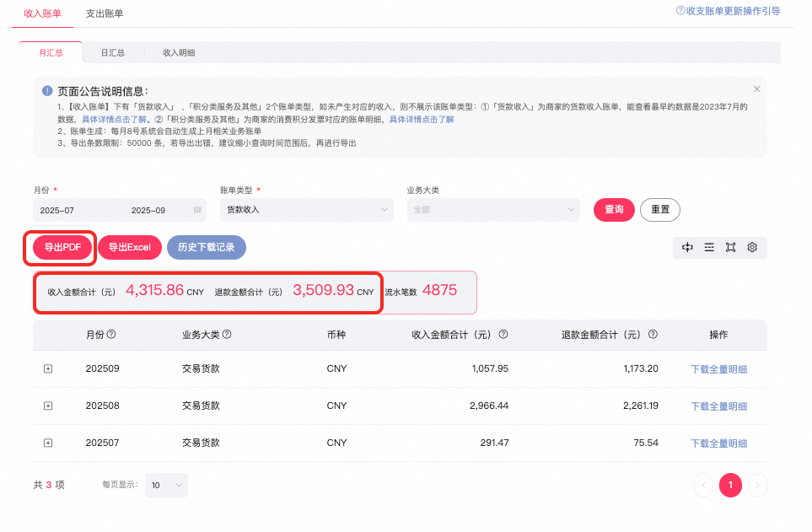This screenshot has width=812, height=532.
Task: Click help icon beside 月份 column header
Action: click(111, 335)
